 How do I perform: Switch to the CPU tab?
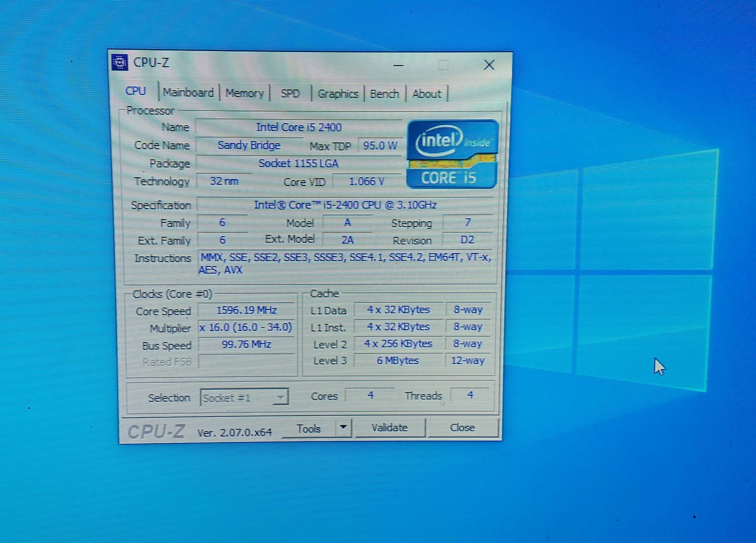(135, 91)
